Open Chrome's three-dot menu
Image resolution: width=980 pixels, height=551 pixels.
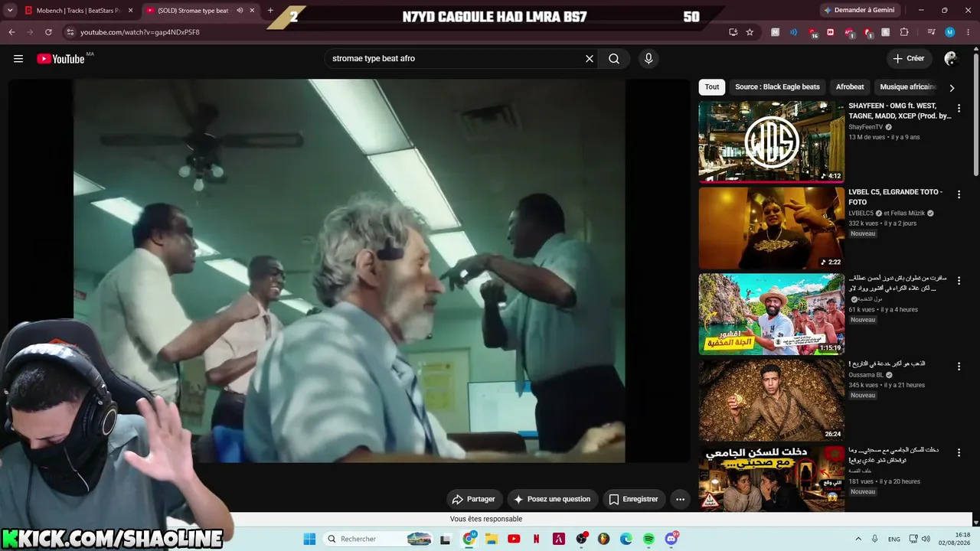click(968, 32)
